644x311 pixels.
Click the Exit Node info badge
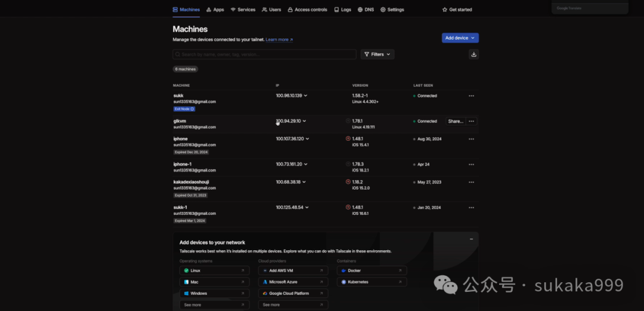pyautogui.click(x=184, y=109)
